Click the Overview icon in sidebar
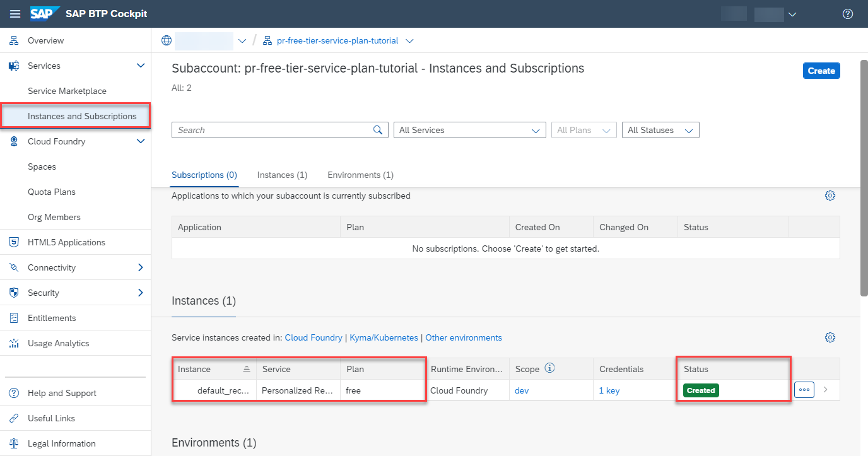The image size is (868, 456). tap(14, 40)
